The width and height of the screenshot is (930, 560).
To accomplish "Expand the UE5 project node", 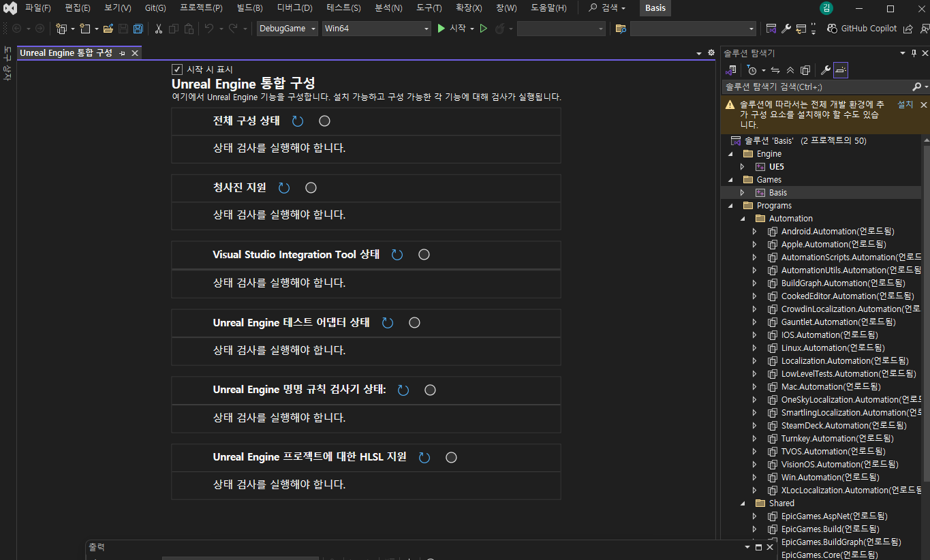I will coord(743,167).
